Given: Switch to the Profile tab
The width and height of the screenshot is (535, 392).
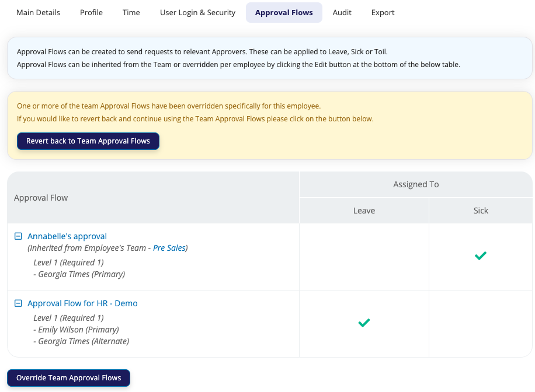Looking at the screenshot, I should pyautogui.click(x=91, y=13).
